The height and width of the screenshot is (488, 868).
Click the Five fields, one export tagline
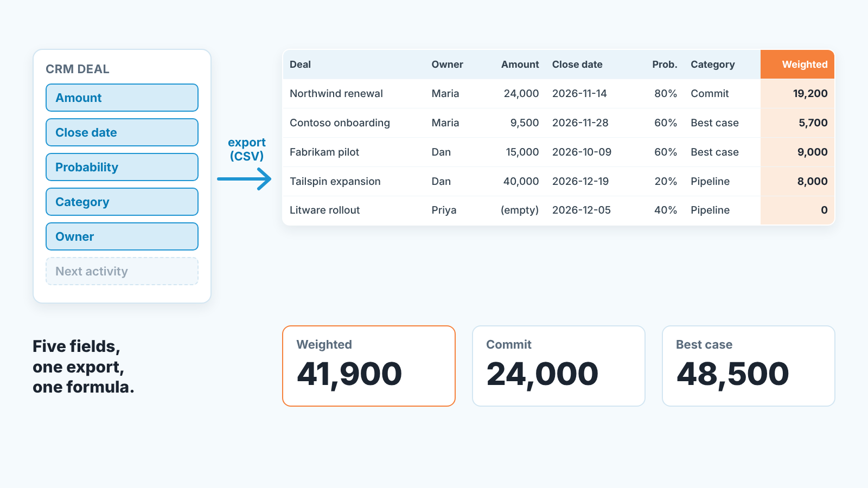84,367
